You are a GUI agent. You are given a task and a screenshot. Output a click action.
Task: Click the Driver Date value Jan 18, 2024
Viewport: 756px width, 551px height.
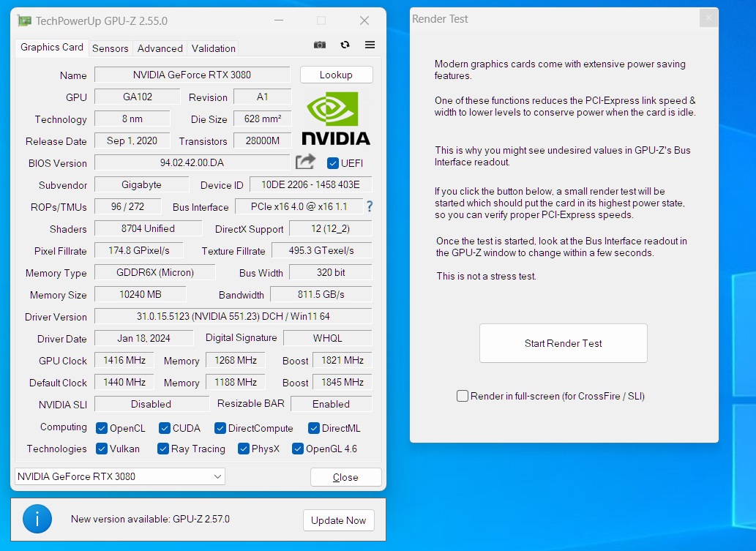coord(143,338)
